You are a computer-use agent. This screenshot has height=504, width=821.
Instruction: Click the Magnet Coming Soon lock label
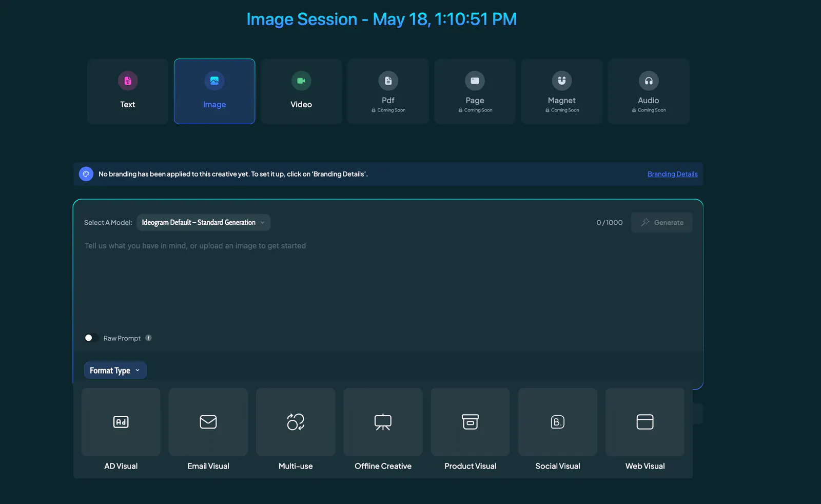coord(562,110)
